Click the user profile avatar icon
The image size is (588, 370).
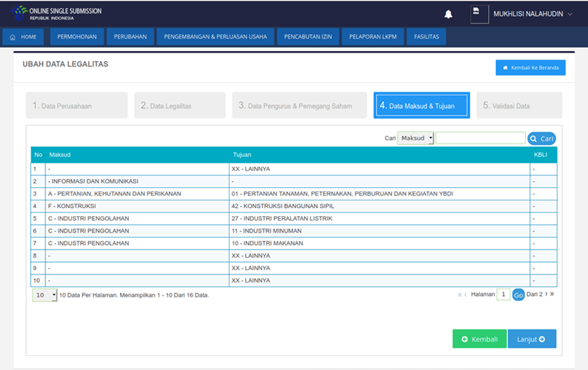(479, 14)
